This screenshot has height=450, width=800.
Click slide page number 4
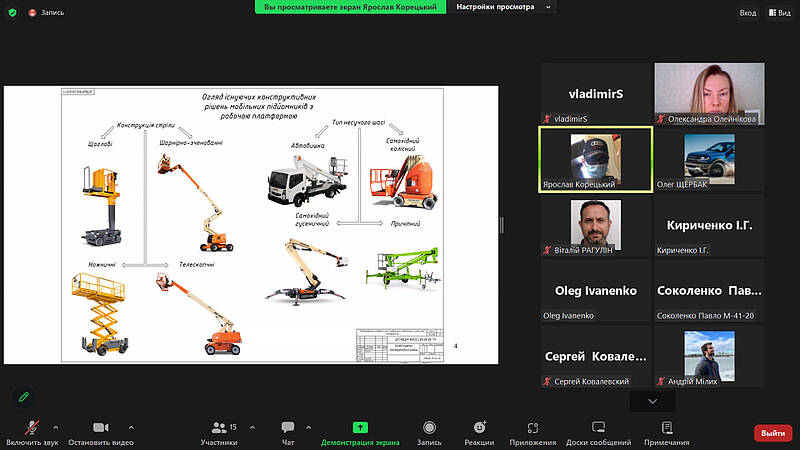click(x=456, y=346)
